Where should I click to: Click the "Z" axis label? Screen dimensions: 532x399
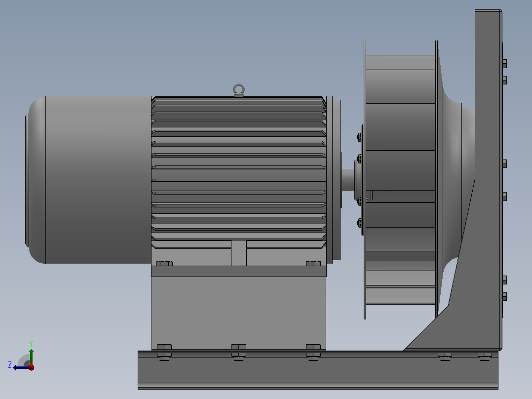(10, 365)
